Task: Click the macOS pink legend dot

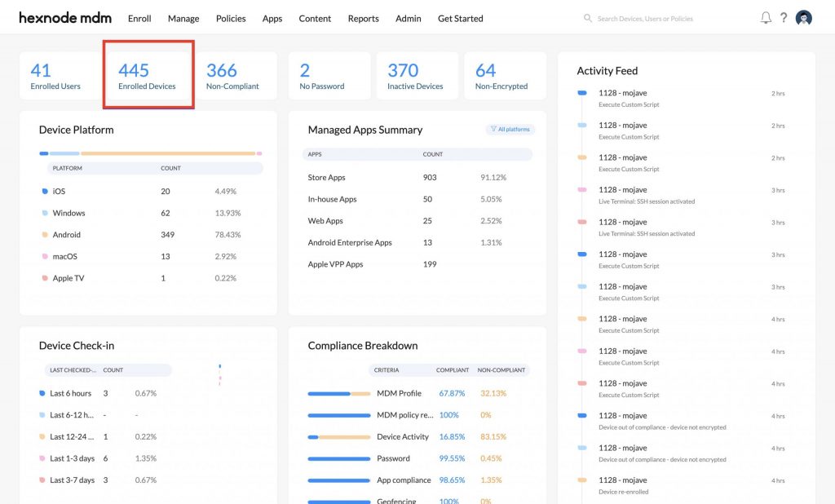Action: 45,256
